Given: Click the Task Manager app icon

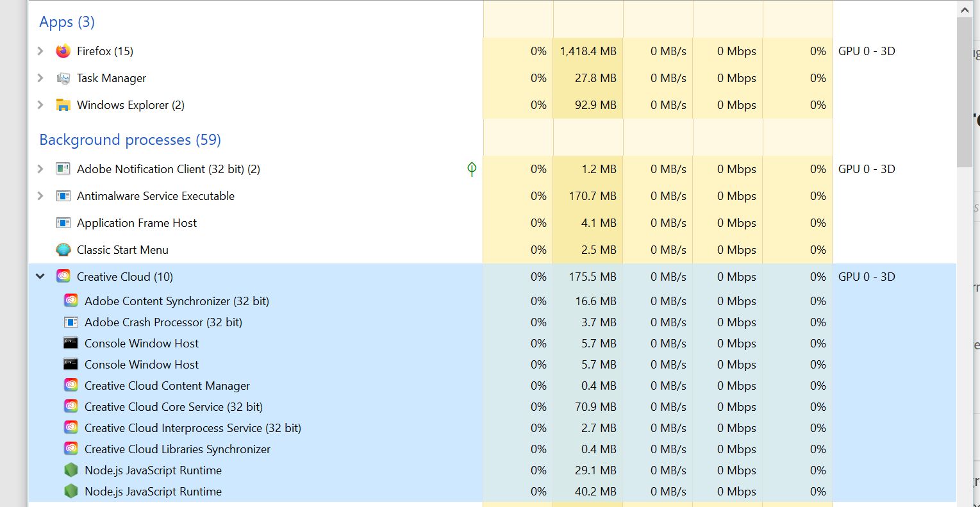Looking at the screenshot, I should 63,78.
